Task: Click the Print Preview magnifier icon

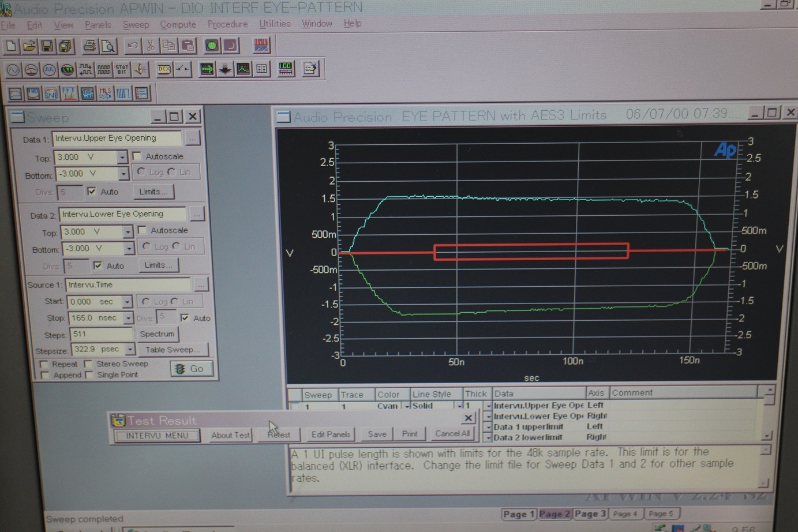Action: pos(108,46)
